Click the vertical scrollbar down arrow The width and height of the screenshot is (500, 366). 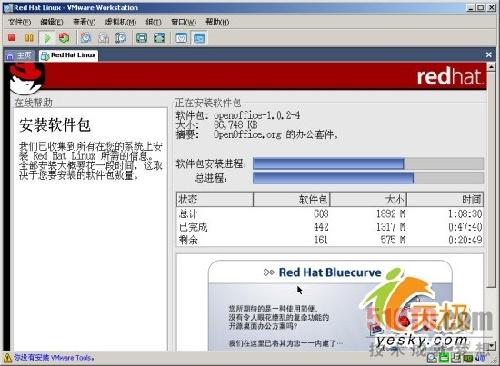pyautogui.click(x=491, y=346)
